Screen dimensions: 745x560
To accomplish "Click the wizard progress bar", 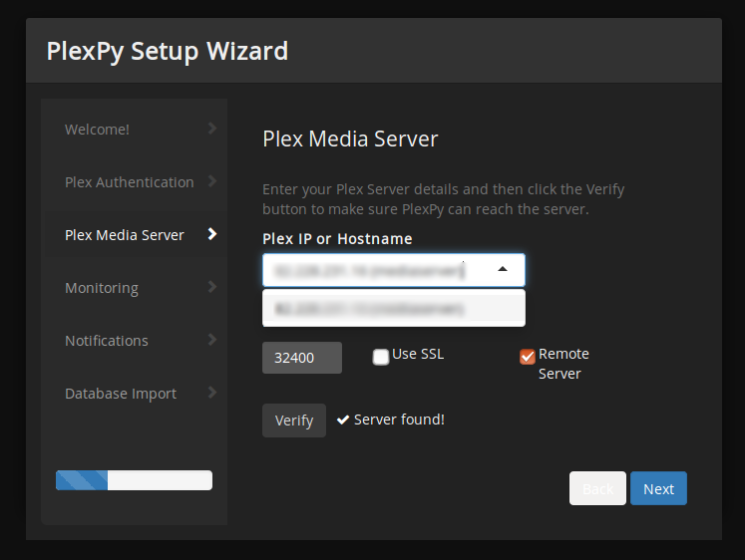I will [x=134, y=480].
